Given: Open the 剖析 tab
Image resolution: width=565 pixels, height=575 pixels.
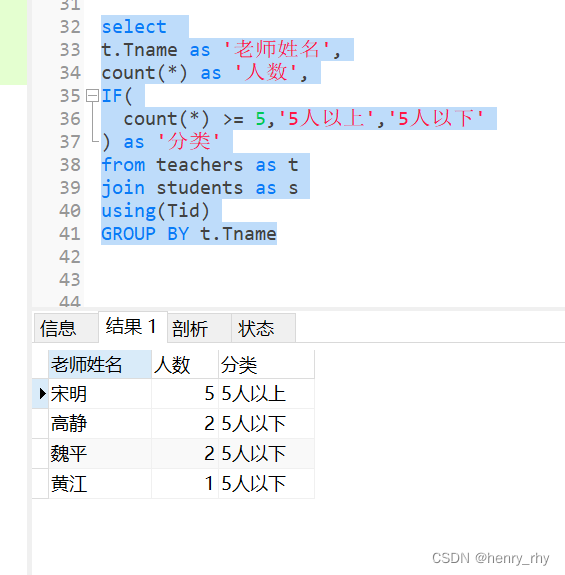Looking at the screenshot, I should tap(199, 328).
